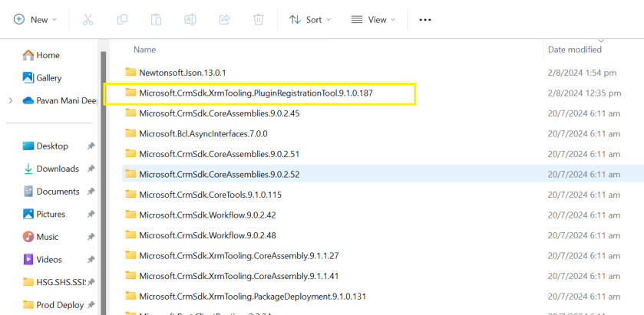Open Downloads from quick access
Screen dimensions: 644x315
[x=58, y=169]
